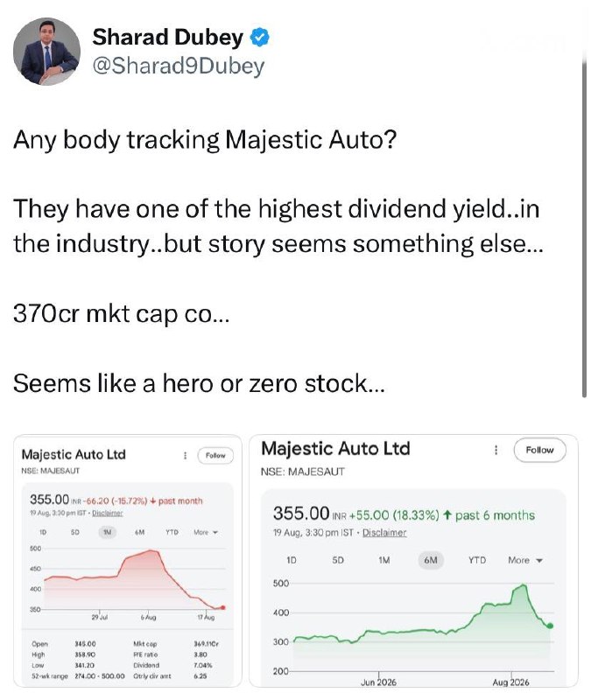This screenshot has height=700, width=591.
Task: Expand the More dropdown in right chart
Action: 524,560
